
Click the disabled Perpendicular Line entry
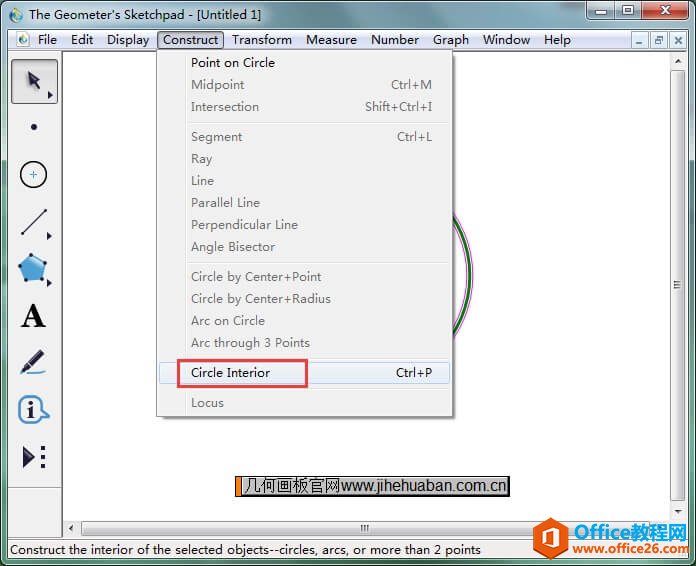tap(304, 225)
